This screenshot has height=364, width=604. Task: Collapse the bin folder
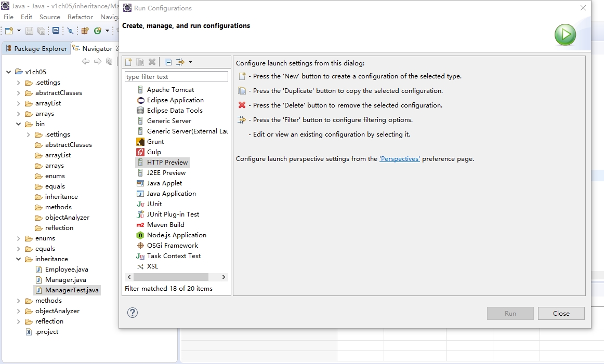click(x=18, y=124)
